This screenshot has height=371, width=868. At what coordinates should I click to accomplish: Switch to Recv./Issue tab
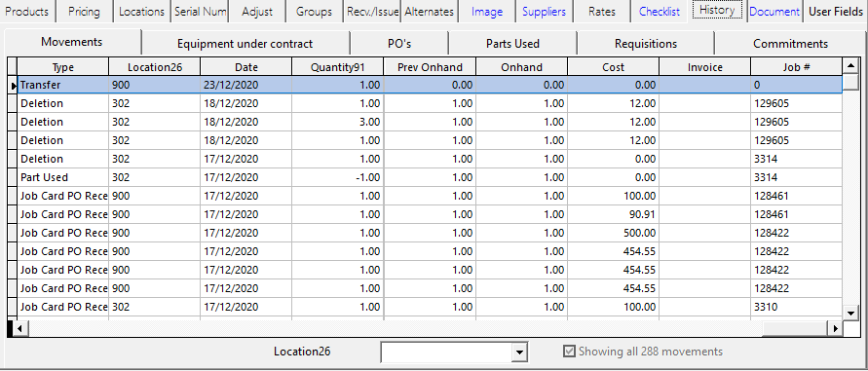372,12
